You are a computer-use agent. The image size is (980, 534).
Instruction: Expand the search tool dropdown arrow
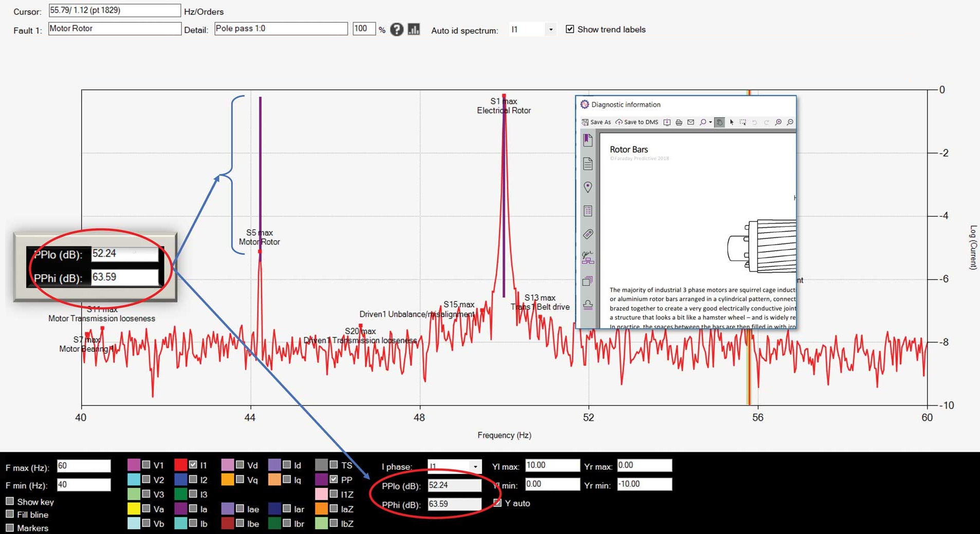pyautogui.click(x=711, y=122)
